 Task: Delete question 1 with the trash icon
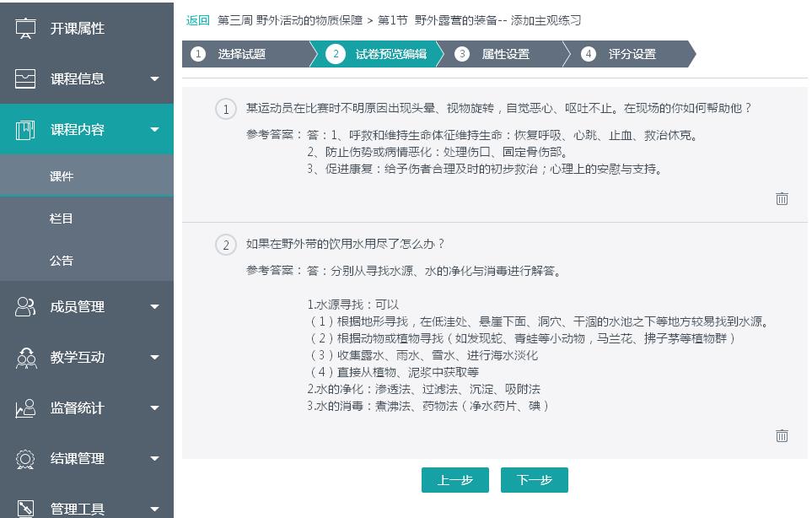point(782,199)
